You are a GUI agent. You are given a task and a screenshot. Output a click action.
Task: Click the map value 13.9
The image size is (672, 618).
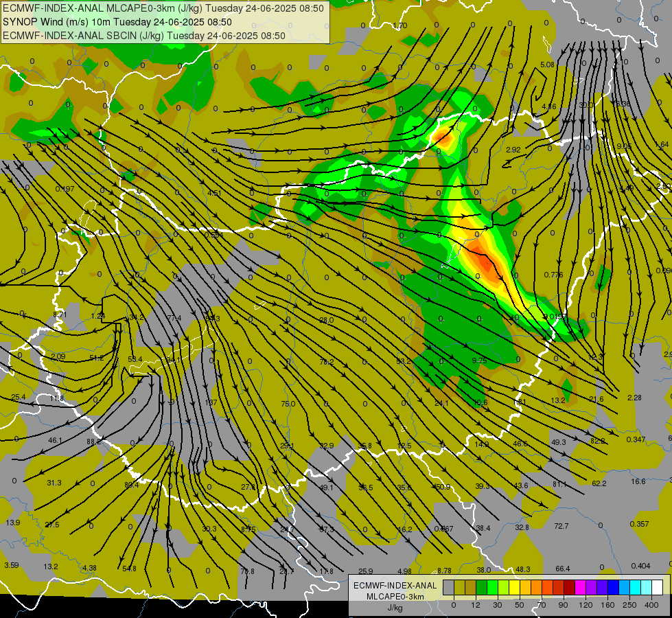(x=13, y=523)
